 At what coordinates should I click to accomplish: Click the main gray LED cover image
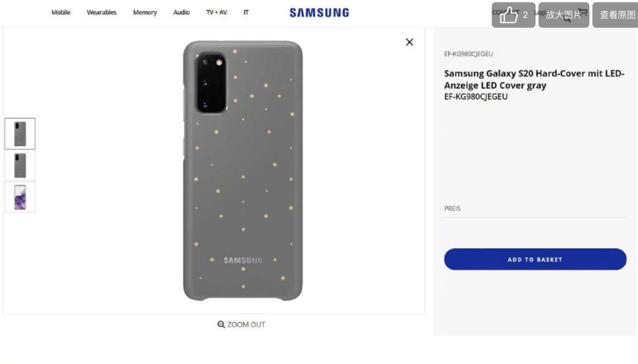[x=243, y=170]
